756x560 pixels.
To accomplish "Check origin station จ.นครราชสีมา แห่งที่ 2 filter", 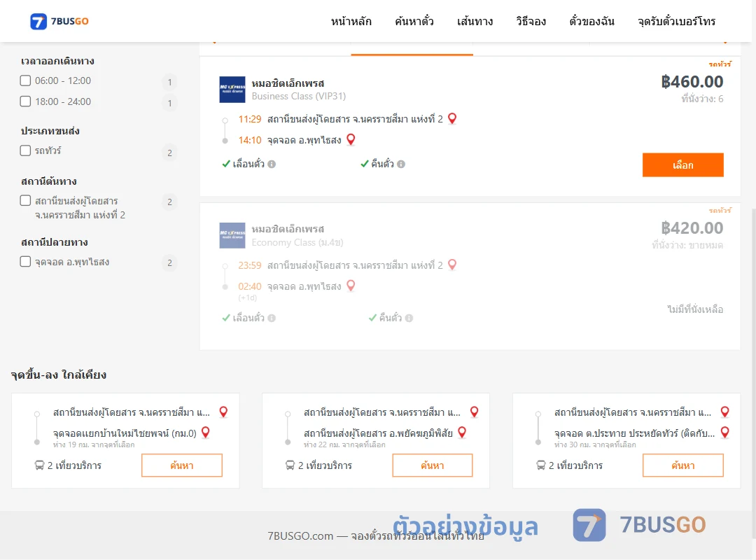I will [26, 200].
